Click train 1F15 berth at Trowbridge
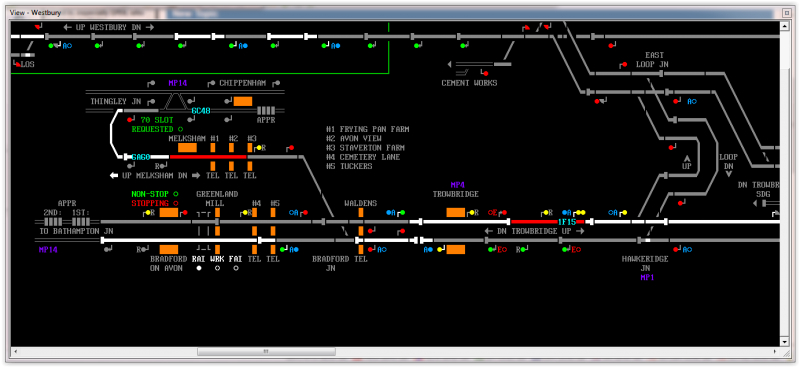Viewport: 800px width, 367px height. click(x=567, y=222)
